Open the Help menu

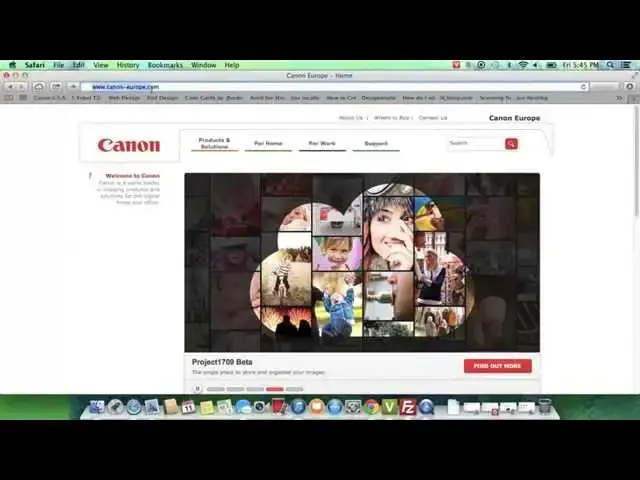[232, 65]
